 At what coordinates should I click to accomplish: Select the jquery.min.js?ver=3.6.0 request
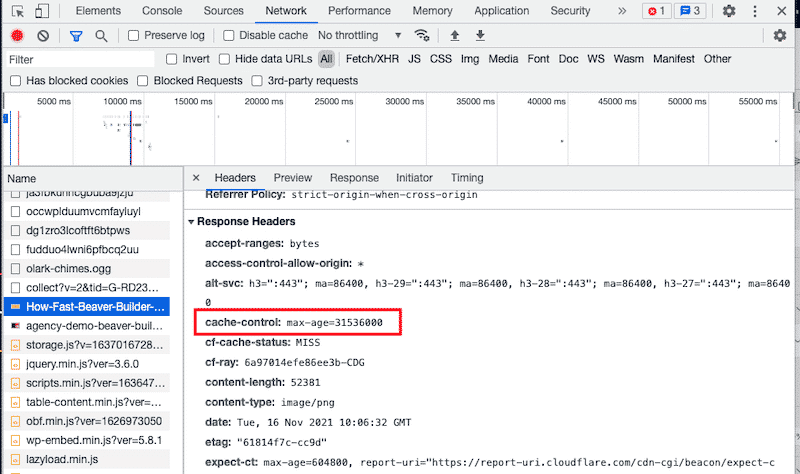tap(82, 364)
